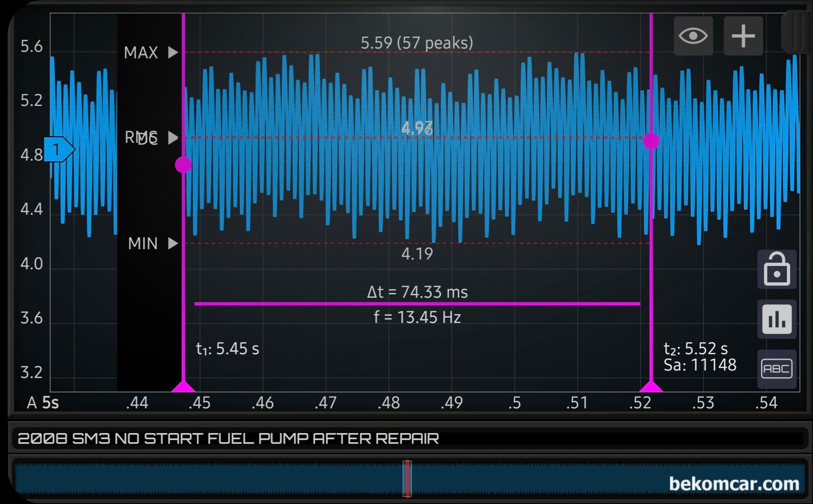Viewport: 813px width, 504px height.
Task: Click the channel A axis label
Action: click(32, 403)
